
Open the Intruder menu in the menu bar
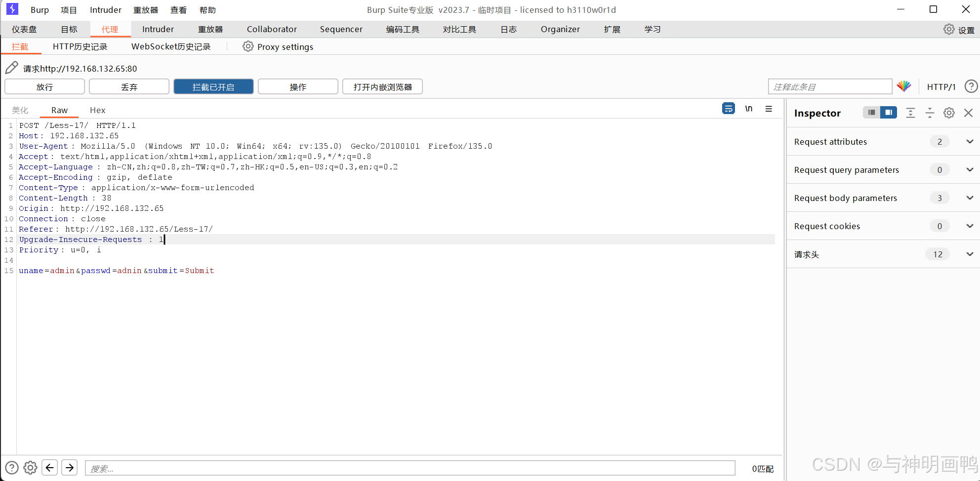(x=106, y=10)
